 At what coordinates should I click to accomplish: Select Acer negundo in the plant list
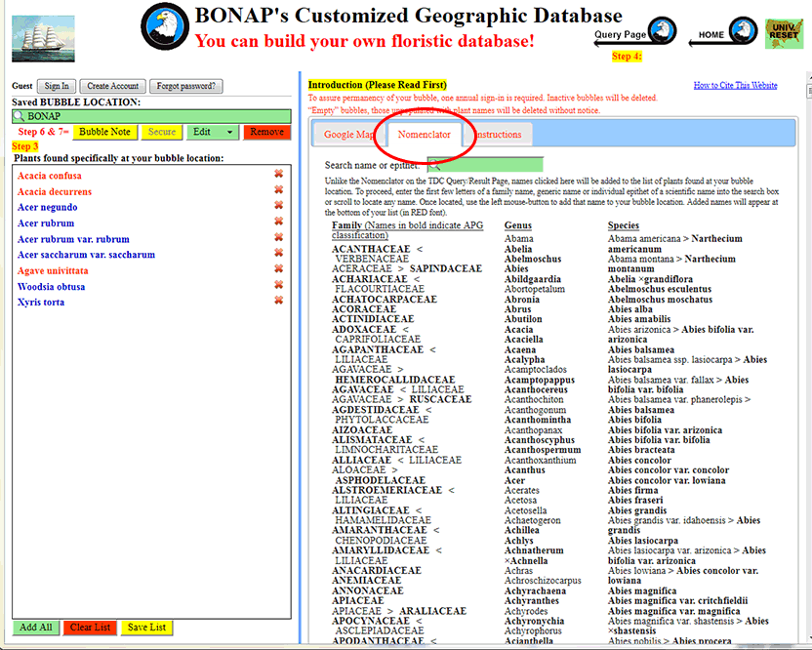(47, 207)
